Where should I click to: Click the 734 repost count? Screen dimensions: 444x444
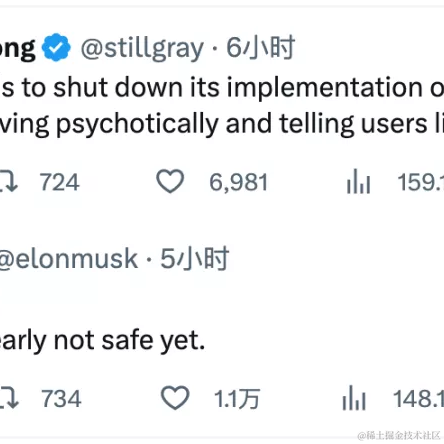tap(61, 398)
